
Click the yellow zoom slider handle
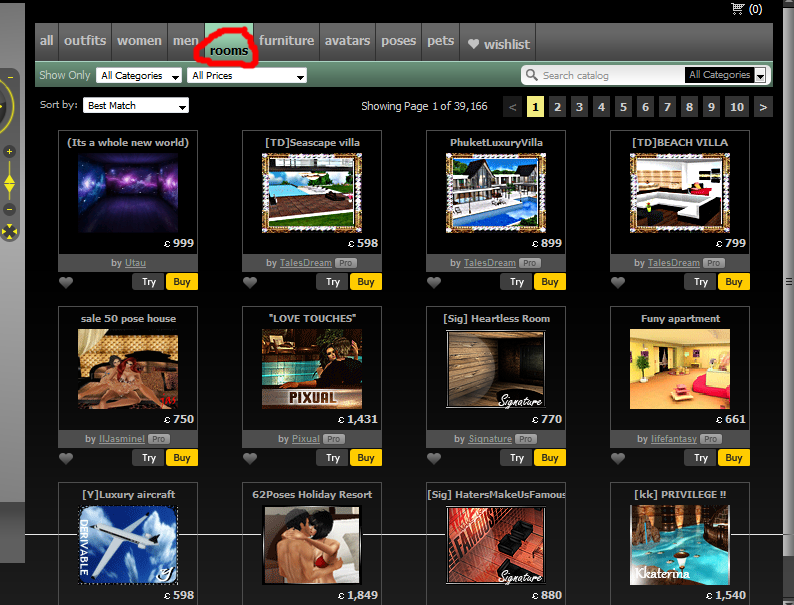10,183
